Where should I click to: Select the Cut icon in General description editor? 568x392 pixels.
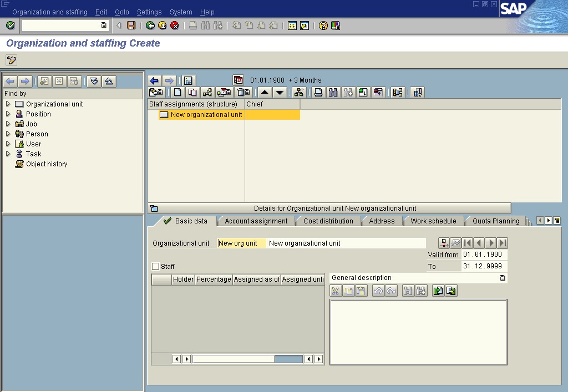[x=335, y=290]
